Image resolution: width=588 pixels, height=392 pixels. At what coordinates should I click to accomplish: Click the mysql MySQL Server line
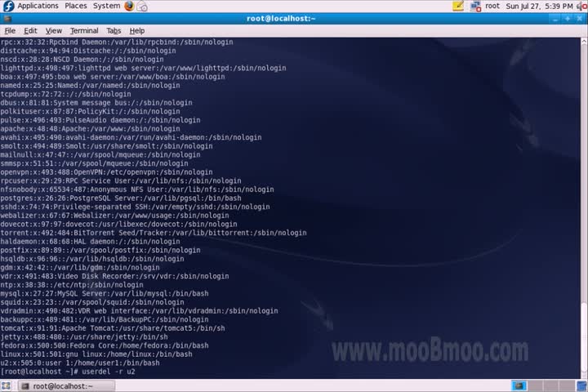[105, 294]
